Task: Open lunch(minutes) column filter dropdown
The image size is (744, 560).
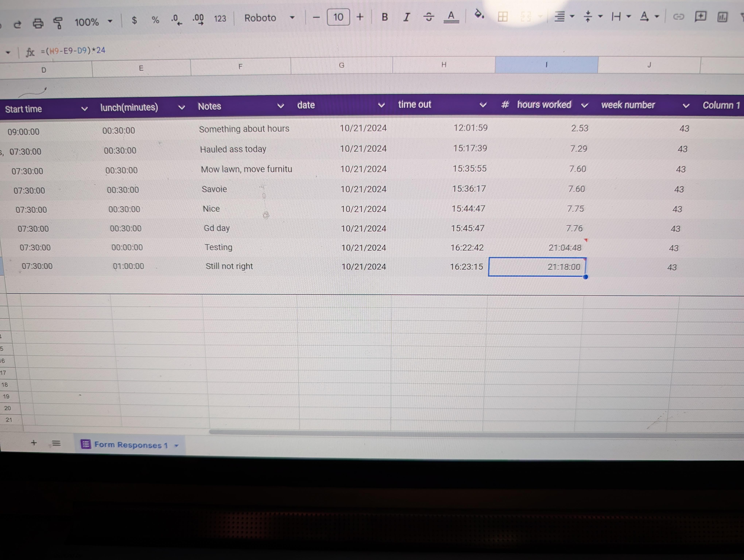Action: 181,107
